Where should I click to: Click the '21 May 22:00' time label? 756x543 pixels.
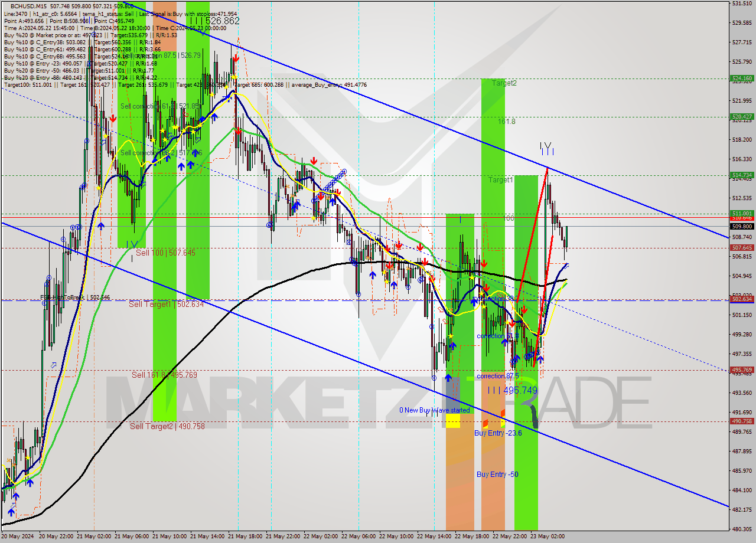[x=283, y=537]
